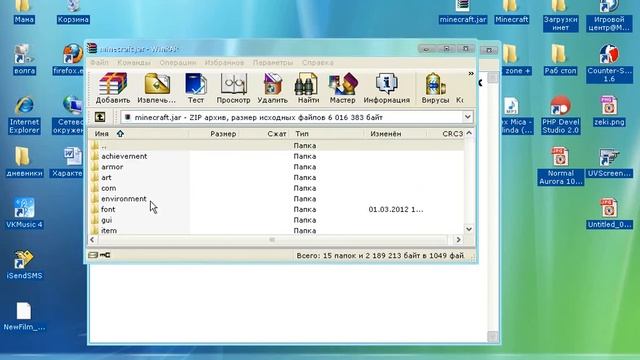
Task: Select the Untitled_0 desktop file
Action: [x=609, y=214]
